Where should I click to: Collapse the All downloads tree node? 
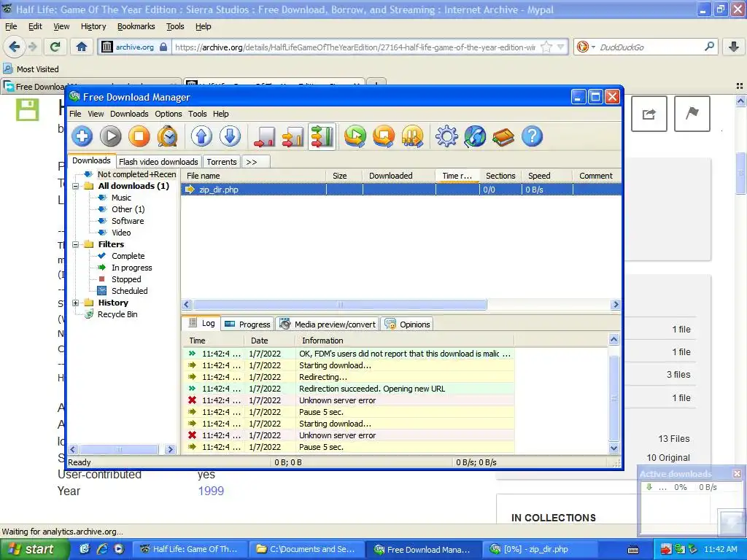click(75, 186)
